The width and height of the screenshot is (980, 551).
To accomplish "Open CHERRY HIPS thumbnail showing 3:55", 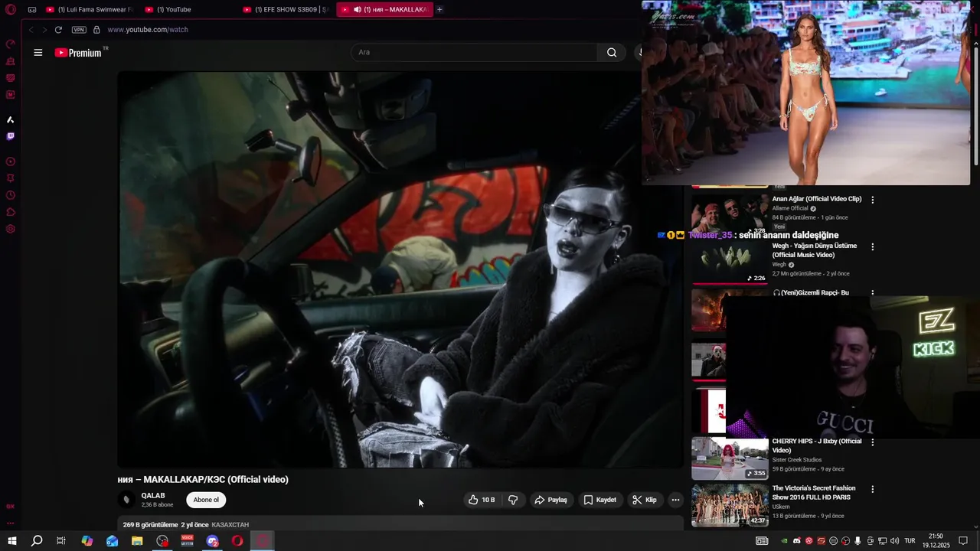I will click(x=730, y=458).
